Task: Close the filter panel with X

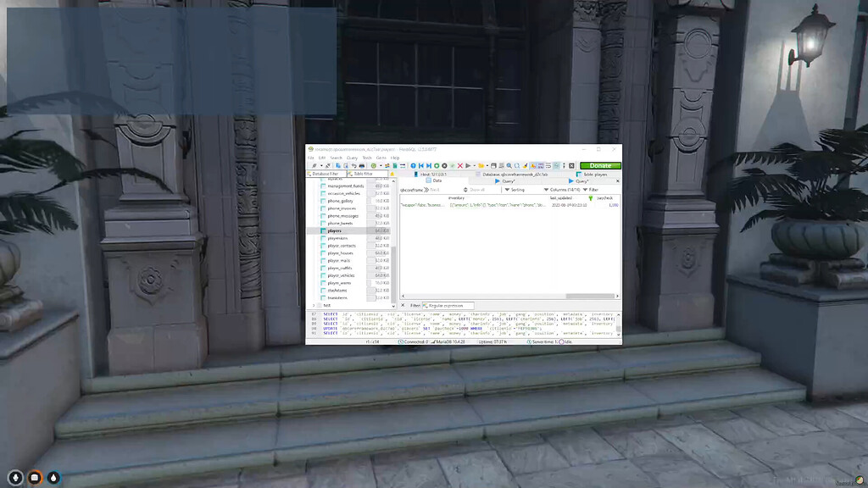Action: (403, 305)
